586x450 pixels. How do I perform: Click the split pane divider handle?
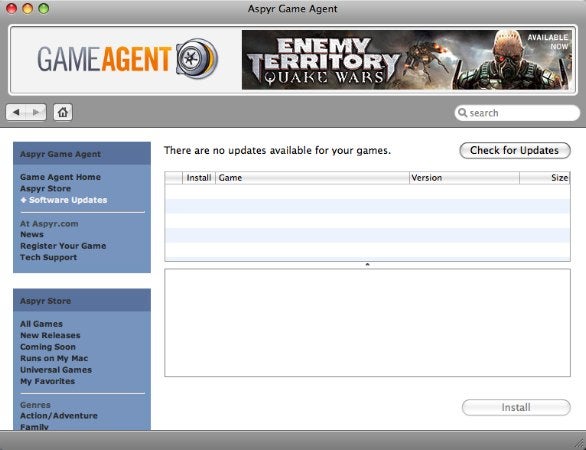click(x=367, y=265)
